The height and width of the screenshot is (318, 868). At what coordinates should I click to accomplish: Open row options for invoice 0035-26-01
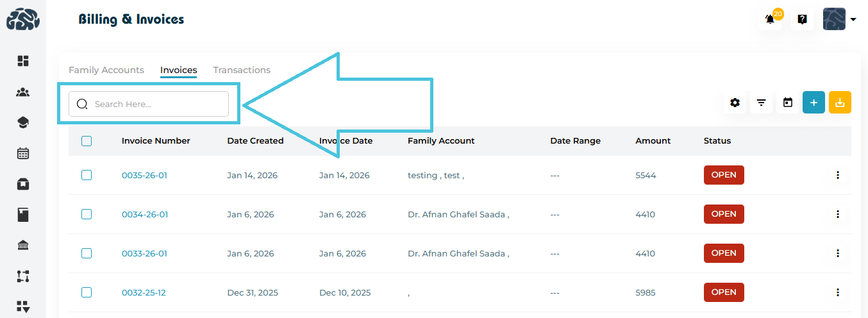tap(837, 175)
